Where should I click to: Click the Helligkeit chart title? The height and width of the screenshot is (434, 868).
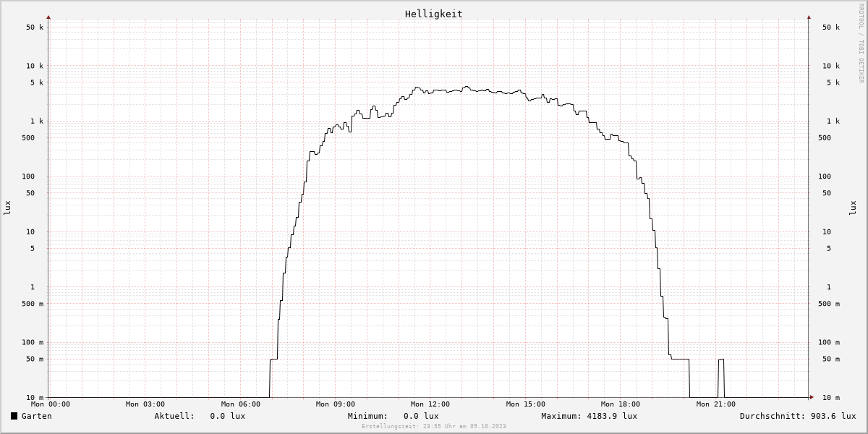[x=433, y=14]
